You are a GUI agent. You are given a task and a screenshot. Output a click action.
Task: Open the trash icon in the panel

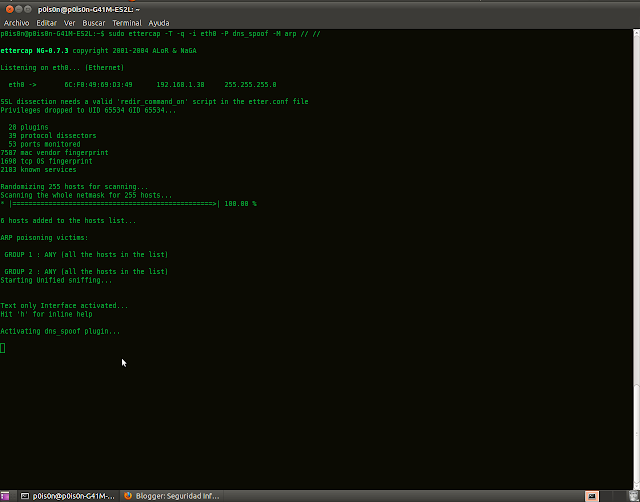pyautogui.click(x=634, y=496)
